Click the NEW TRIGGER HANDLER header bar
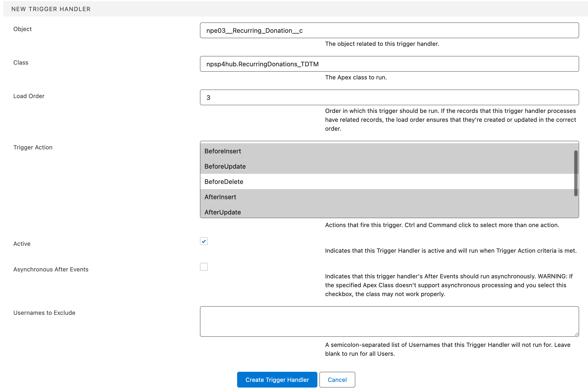The height and width of the screenshot is (391, 588). pos(294,9)
